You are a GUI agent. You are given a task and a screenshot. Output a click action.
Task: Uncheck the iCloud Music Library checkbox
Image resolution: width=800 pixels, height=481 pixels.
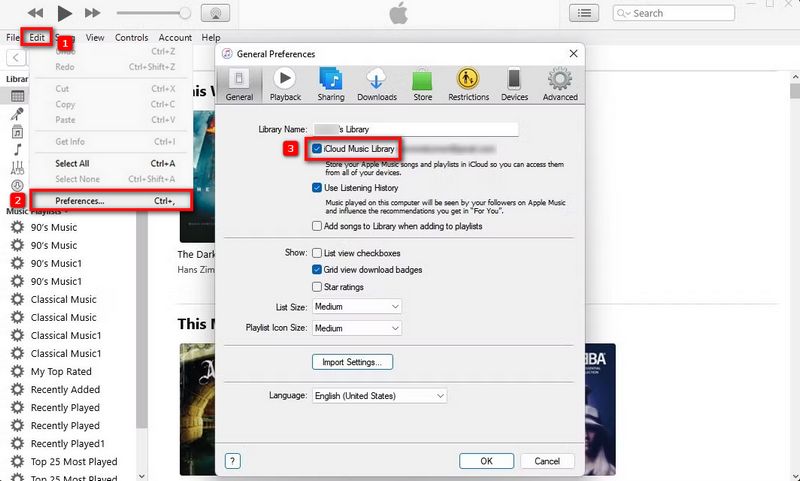[317, 148]
